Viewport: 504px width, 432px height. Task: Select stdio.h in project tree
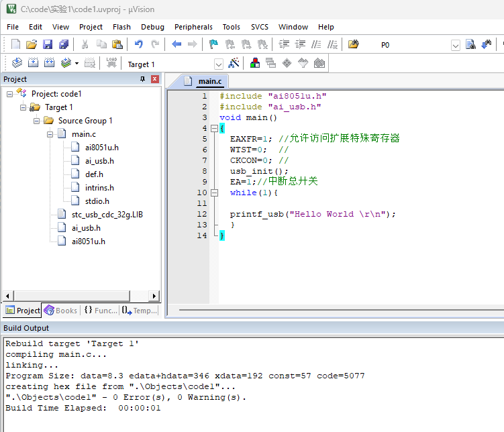tap(97, 201)
